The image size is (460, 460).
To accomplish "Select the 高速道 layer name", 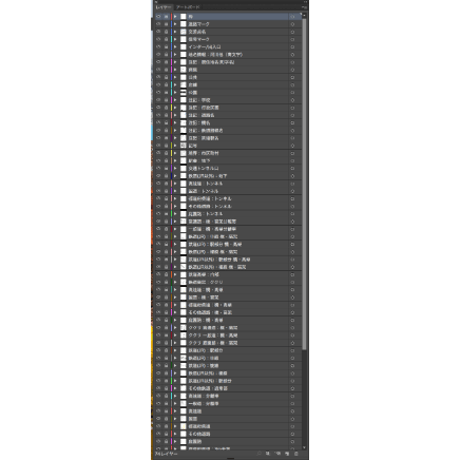I will click(195, 411).
